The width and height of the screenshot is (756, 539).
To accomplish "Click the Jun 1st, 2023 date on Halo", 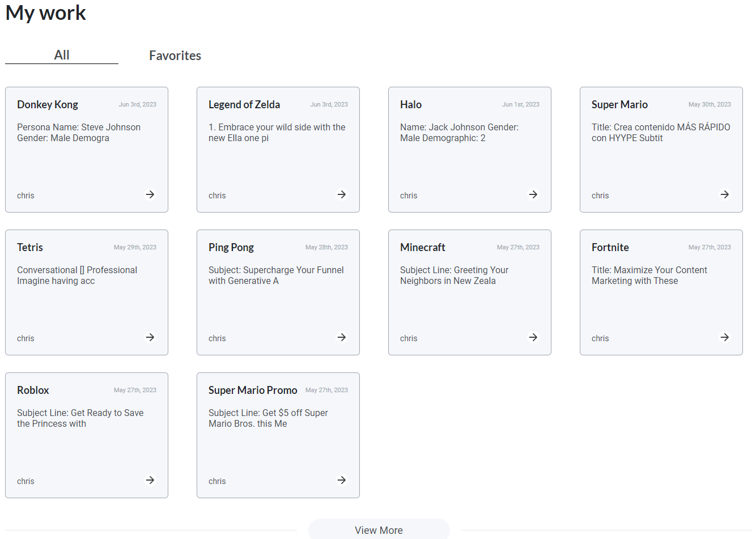I will 521,104.
